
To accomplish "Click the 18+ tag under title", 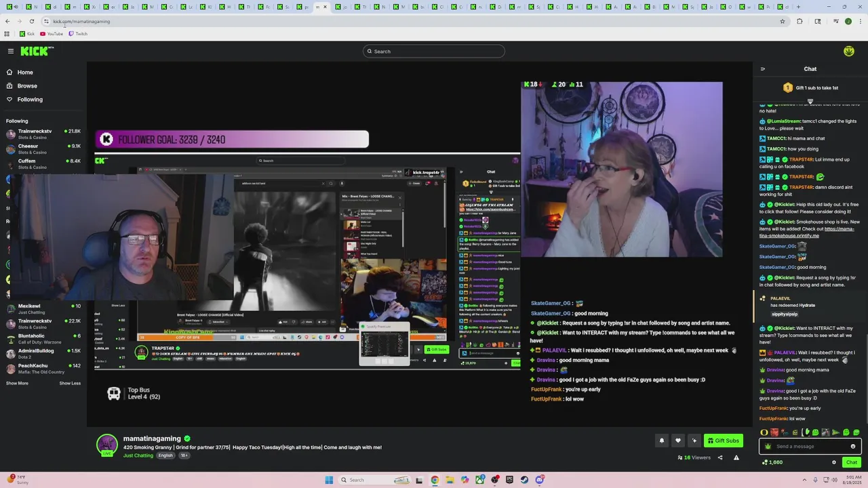I will coord(184,455).
